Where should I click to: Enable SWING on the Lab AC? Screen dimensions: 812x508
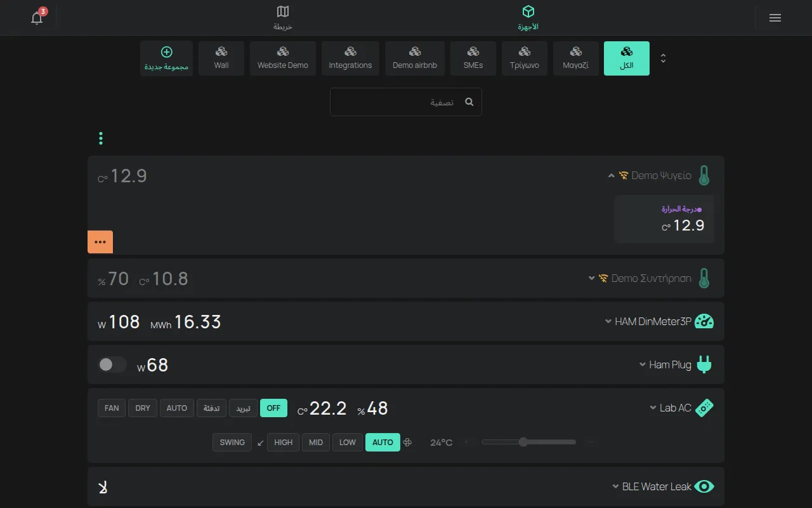[x=232, y=443]
